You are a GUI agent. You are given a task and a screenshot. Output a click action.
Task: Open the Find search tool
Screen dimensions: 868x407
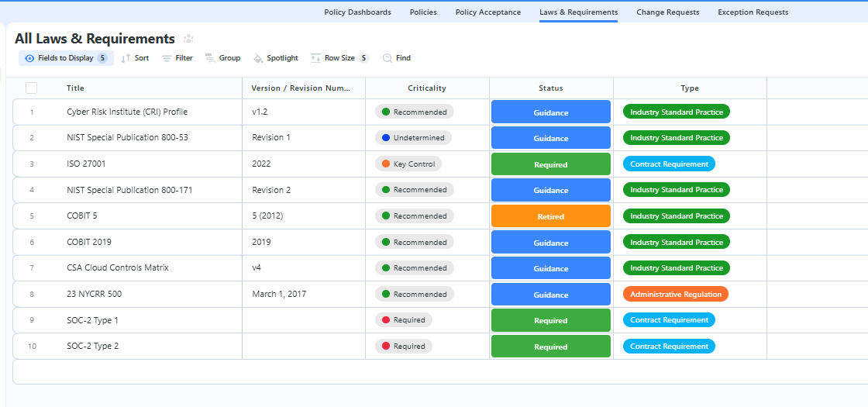(397, 58)
